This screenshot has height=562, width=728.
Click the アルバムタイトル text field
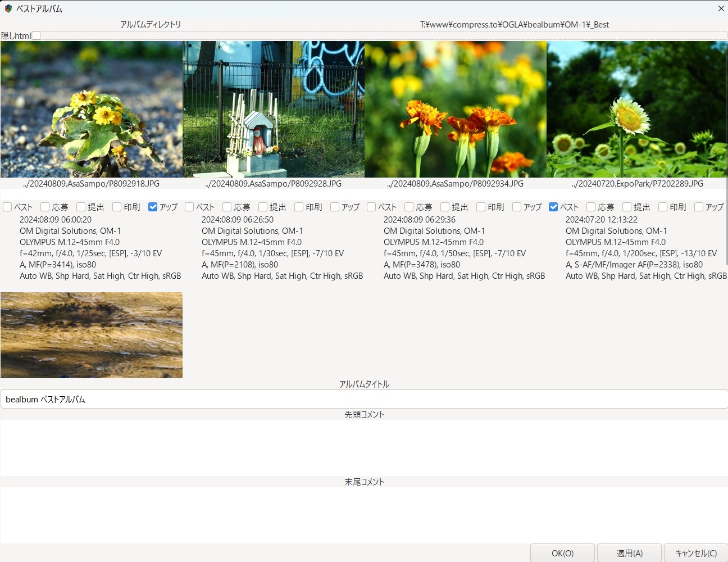coord(364,399)
